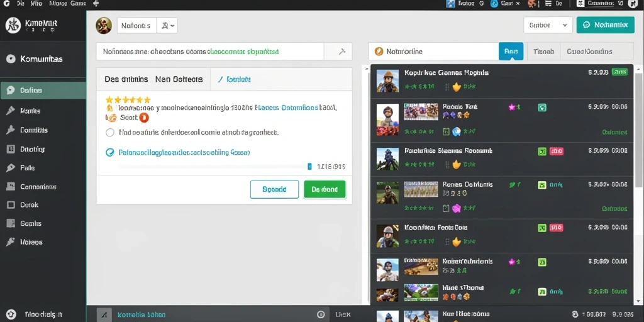The height and width of the screenshot is (322, 644).
Task: Open the Komohia bahon link in bottom bar
Action: 142,314
